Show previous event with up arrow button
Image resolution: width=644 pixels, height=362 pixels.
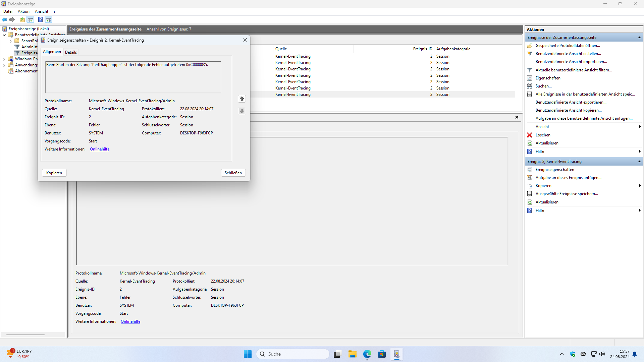coord(241,99)
